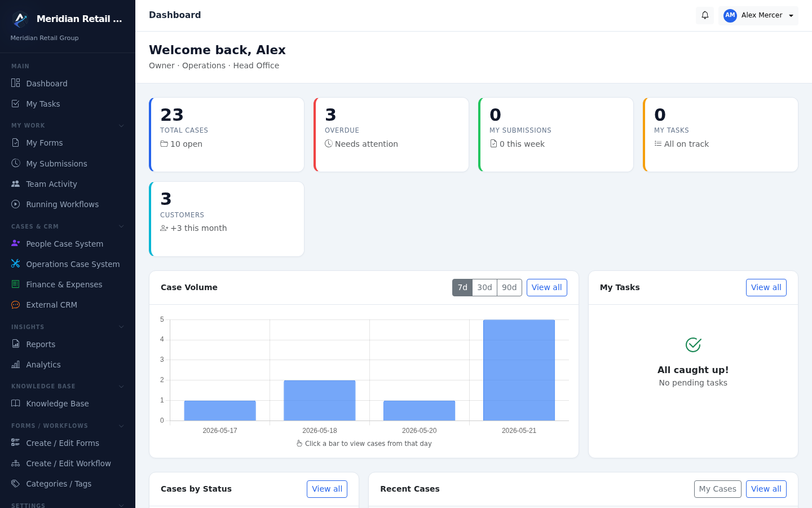Toggle the My Cases filter
The width and height of the screenshot is (812, 508).
click(717, 489)
